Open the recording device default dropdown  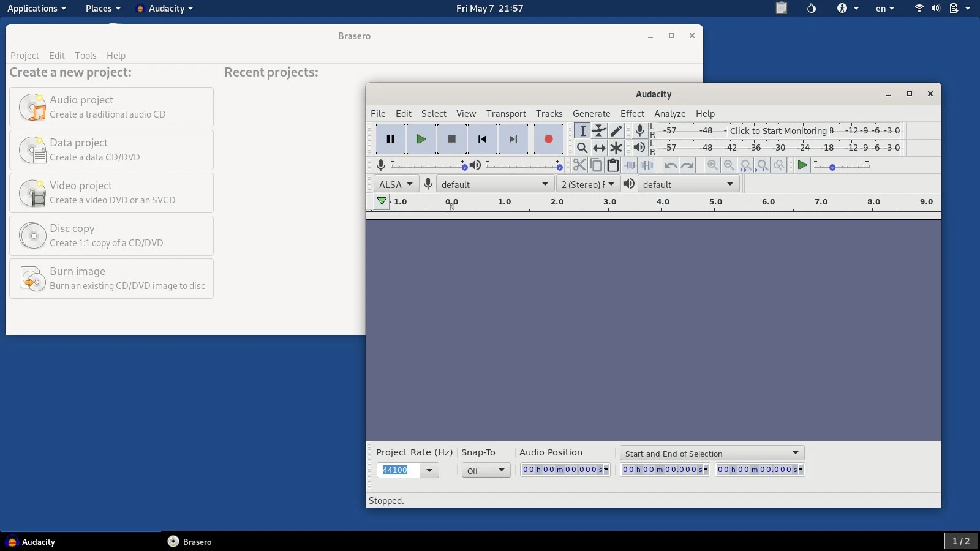tap(494, 184)
